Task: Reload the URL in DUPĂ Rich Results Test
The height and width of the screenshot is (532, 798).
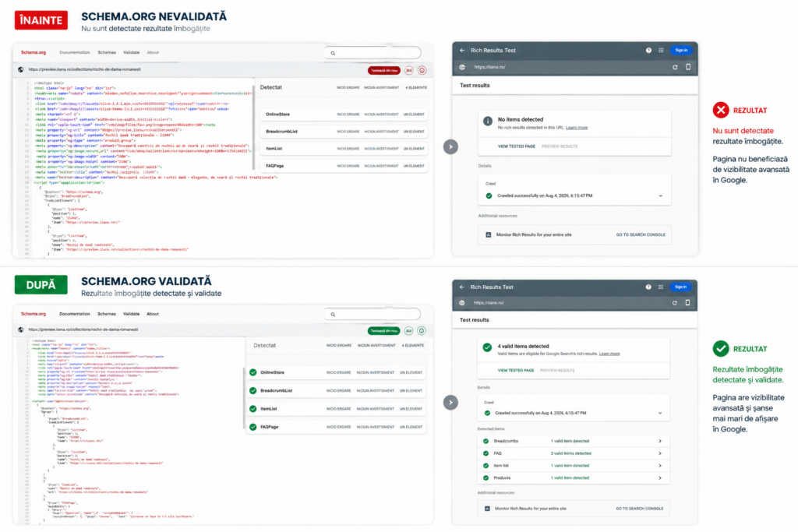Action: [x=674, y=303]
